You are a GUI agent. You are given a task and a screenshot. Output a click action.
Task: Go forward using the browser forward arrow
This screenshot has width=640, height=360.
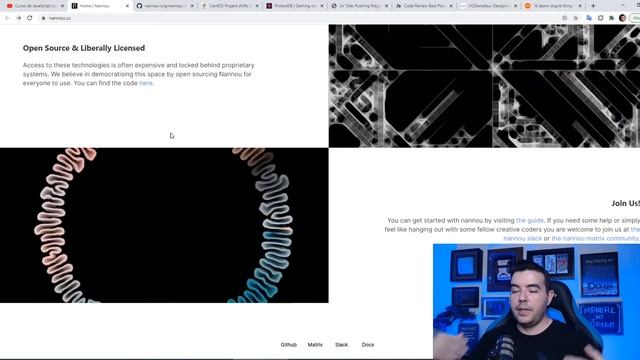click(x=19, y=18)
